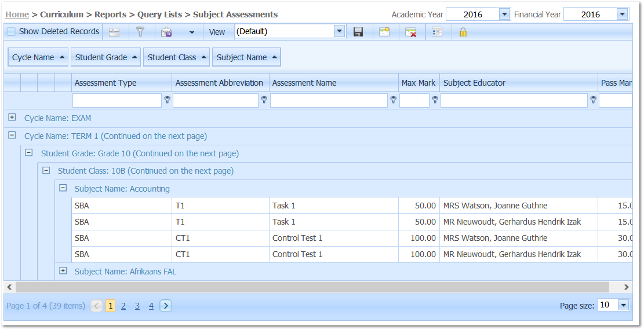644x330 pixels.
Task: Click first row's 'MRS Watson, Joanne Guthrie' cell
Action: tap(519, 205)
